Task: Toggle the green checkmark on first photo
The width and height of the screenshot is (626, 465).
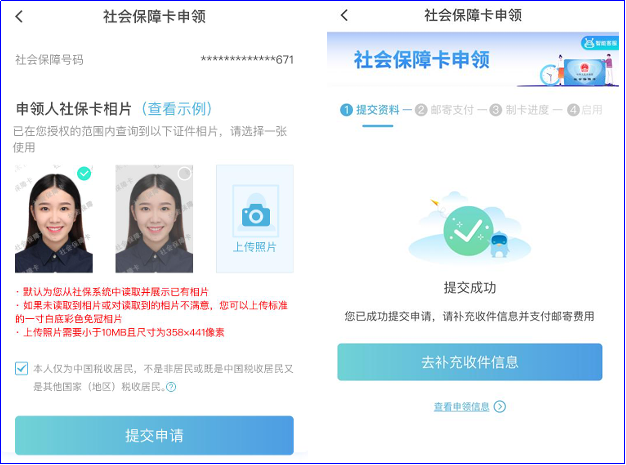Action: [x=84, y=174]
